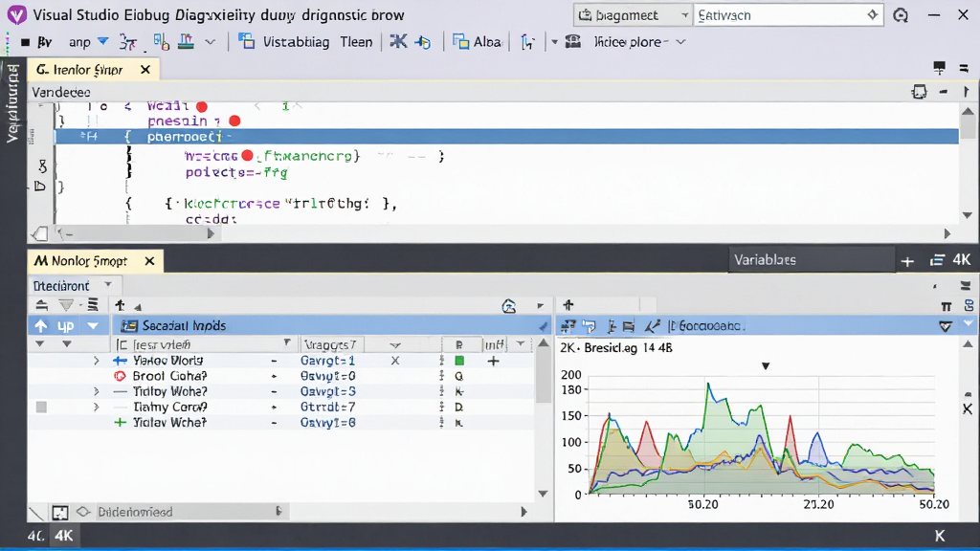Click the Vistabtiag toolbar button

[x=284, y=42]
